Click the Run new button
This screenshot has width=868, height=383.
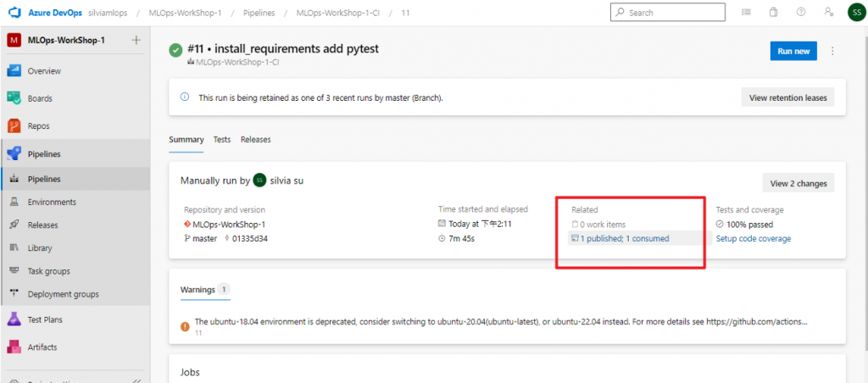coord(794,52)
